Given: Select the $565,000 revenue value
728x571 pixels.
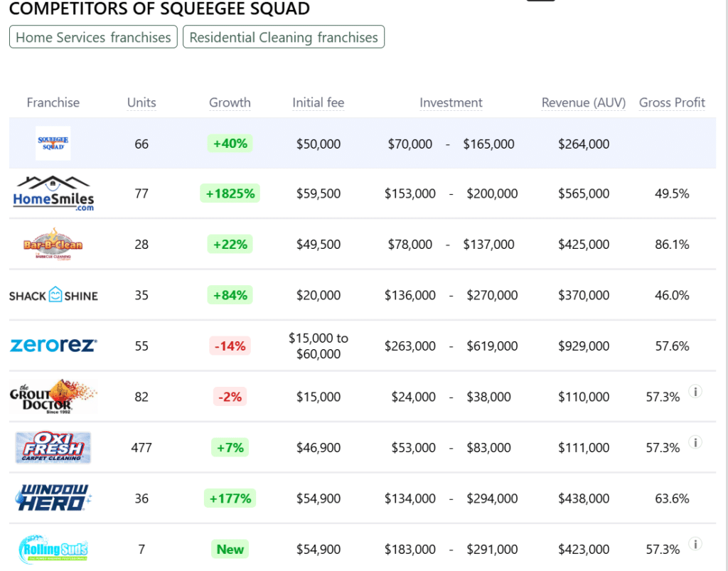Looking at the screenshot, I should click(584, 193).
